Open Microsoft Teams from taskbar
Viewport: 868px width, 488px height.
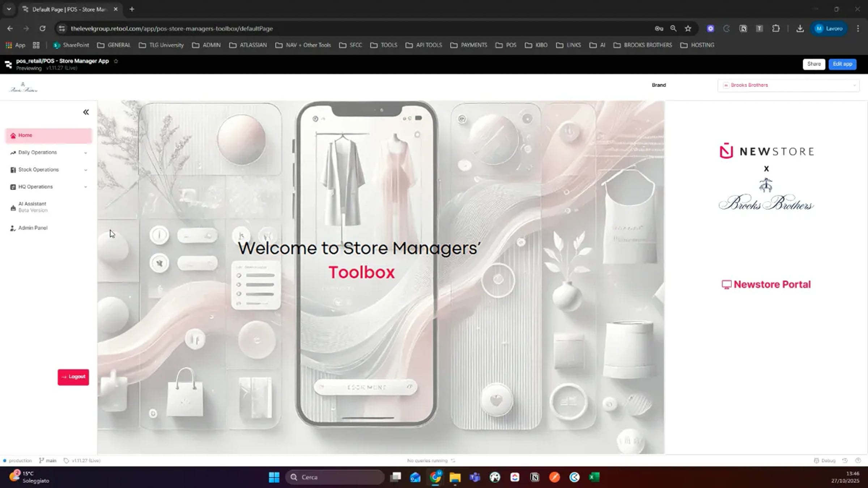(x=475, y=477)
